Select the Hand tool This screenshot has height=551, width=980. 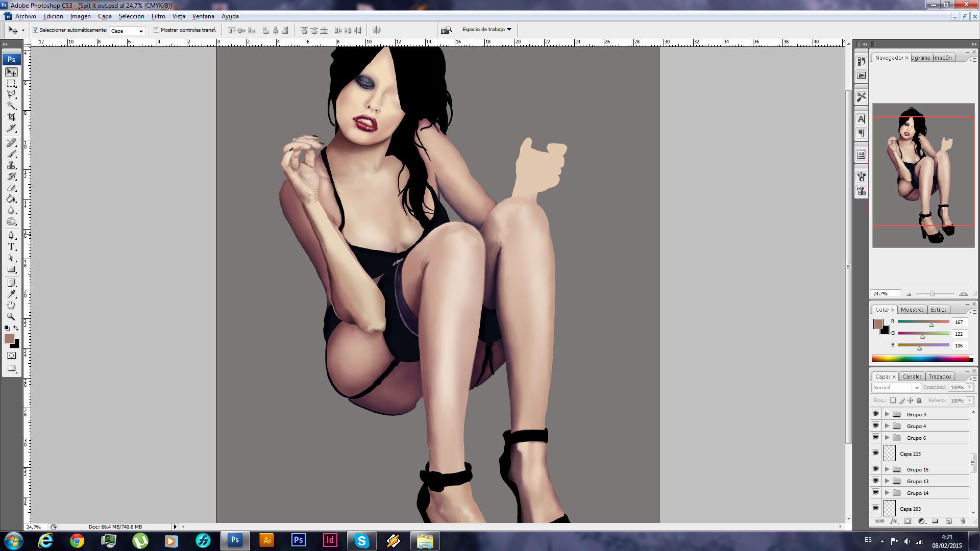pyautogui.click(x=11, y=305)
